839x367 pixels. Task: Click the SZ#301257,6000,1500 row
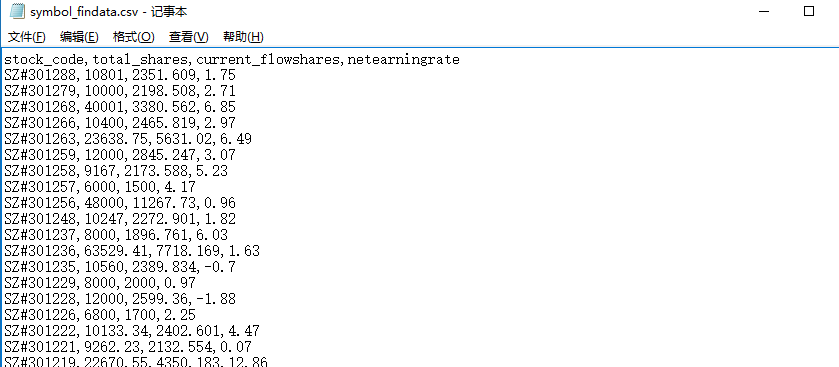(100, 187)
